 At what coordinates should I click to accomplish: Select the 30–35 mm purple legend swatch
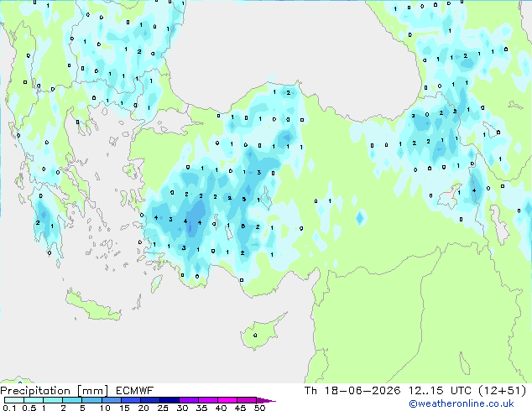[188, 400]
